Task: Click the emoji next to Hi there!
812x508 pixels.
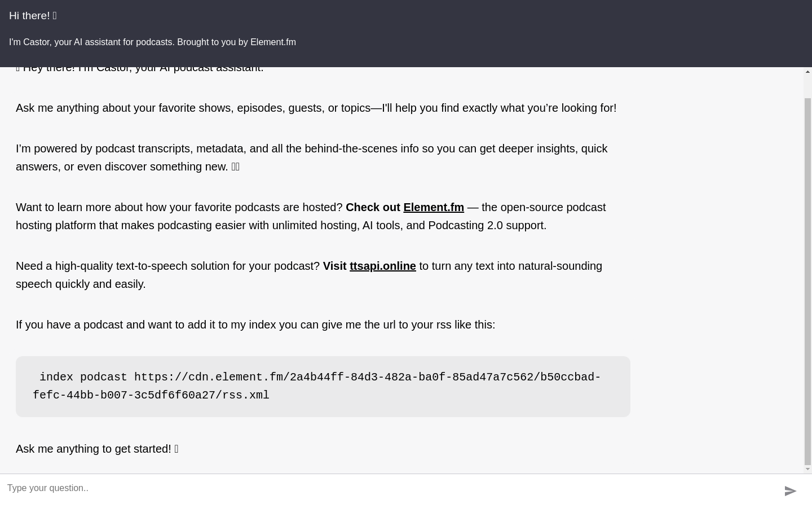Action: coord(55,16)
